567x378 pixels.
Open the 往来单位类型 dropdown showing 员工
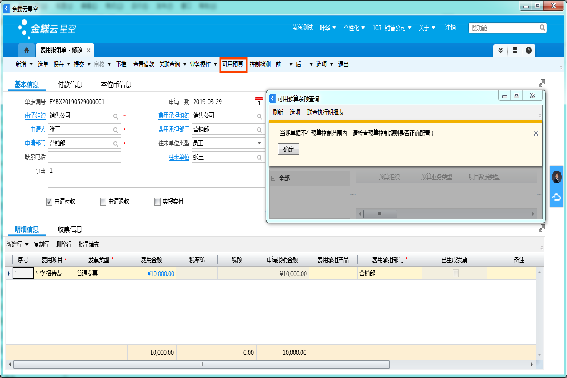pyautogui.click(x=259, y=143)
